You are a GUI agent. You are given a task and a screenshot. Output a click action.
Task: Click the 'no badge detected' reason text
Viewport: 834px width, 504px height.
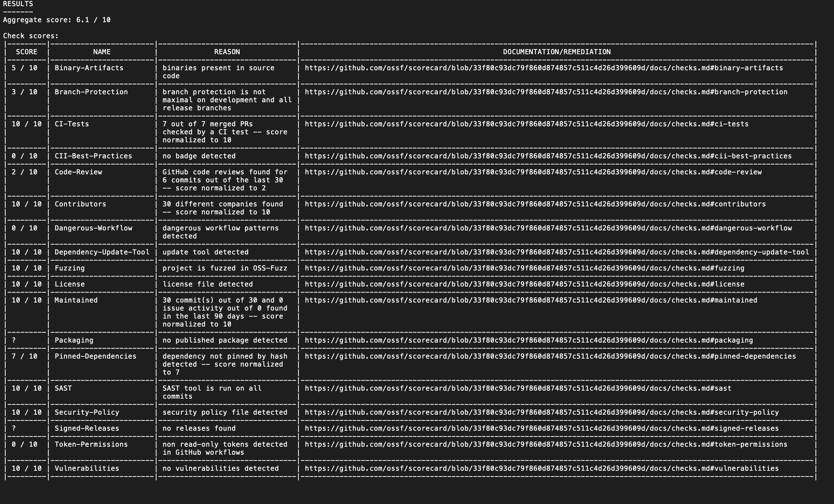(199, 156)
